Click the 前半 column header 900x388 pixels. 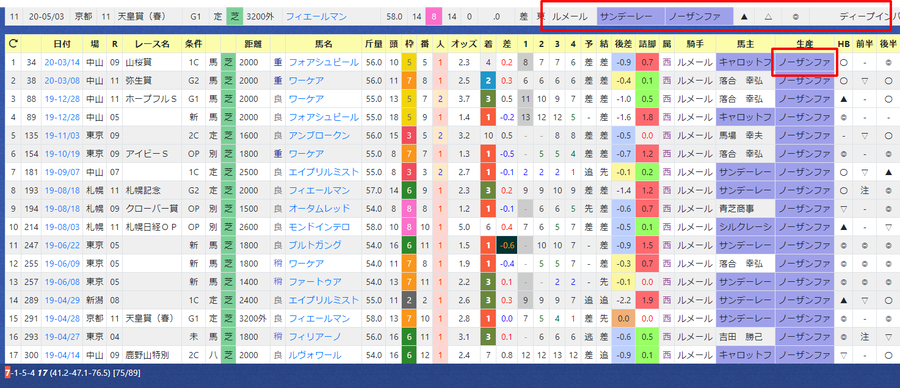864,43
